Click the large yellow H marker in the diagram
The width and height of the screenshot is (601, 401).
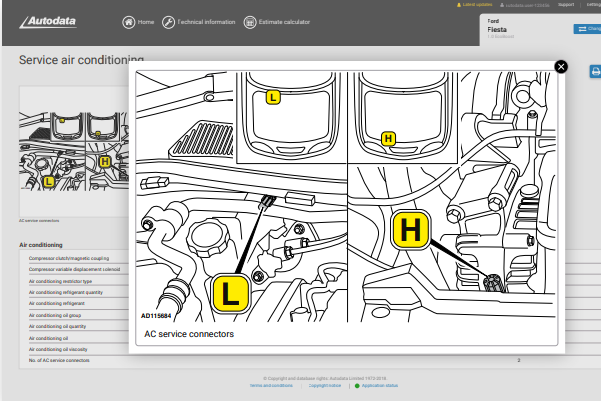[411, 230]
